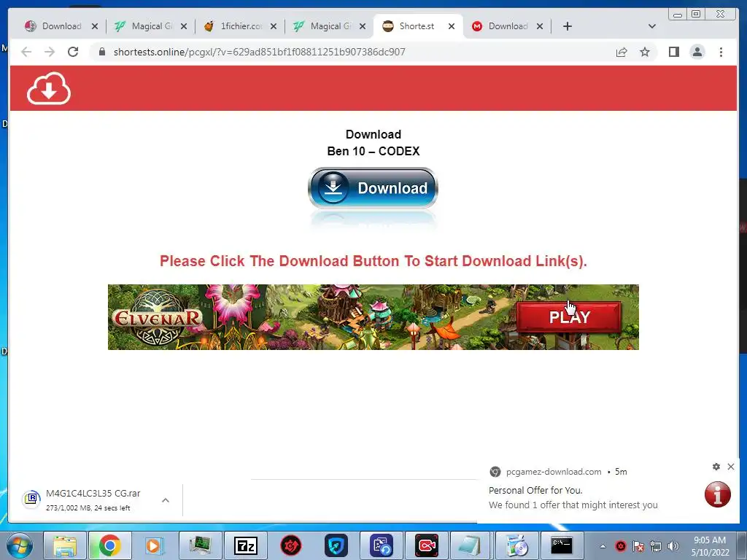Switch to the Mega Download tab

pos(508,26)
